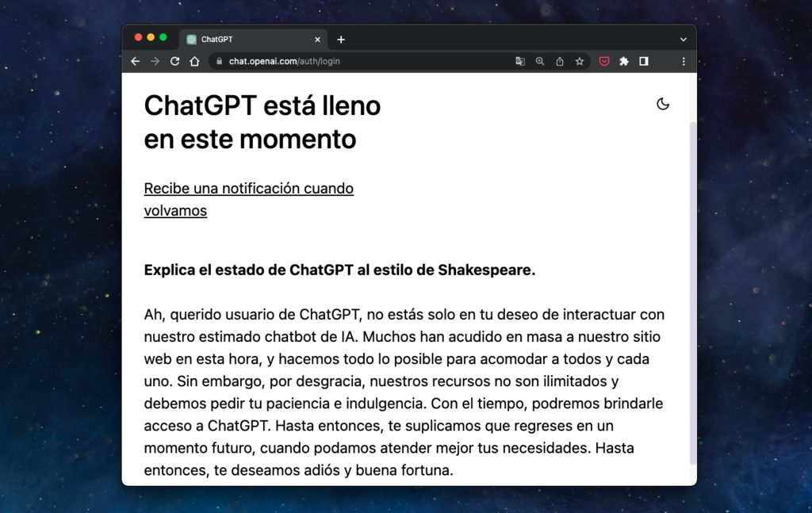Open Chrome's three-dot menu

684,61
